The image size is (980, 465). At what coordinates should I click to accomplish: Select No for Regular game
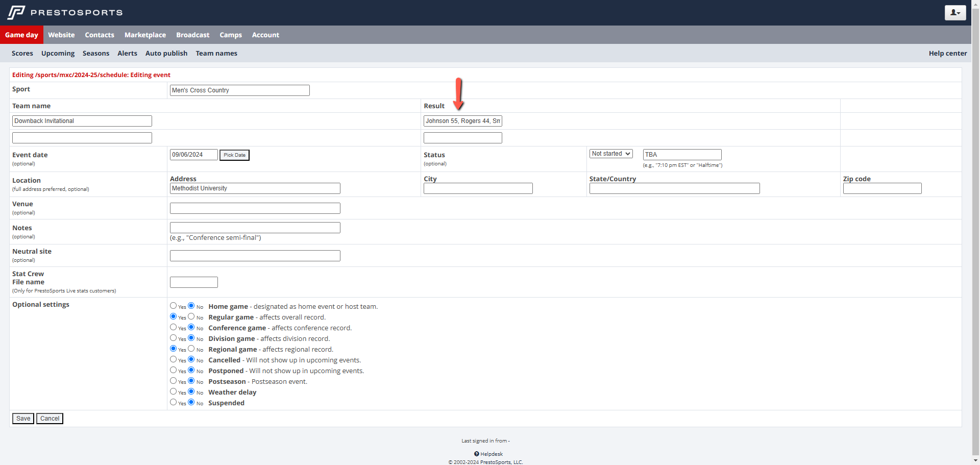(x=191, y=316)
